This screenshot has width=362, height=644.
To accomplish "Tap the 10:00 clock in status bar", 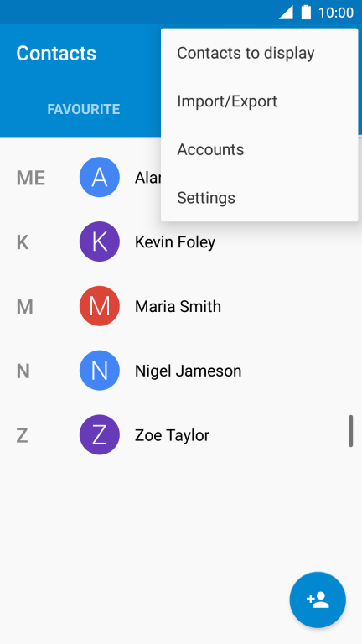I will pyautogui.click(x=336, y=13).
